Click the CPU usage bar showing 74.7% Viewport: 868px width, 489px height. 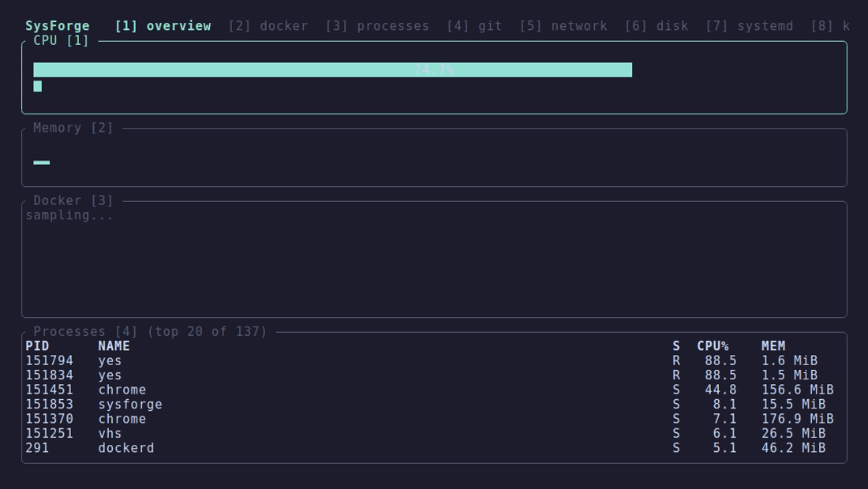[x=333, y=69]
